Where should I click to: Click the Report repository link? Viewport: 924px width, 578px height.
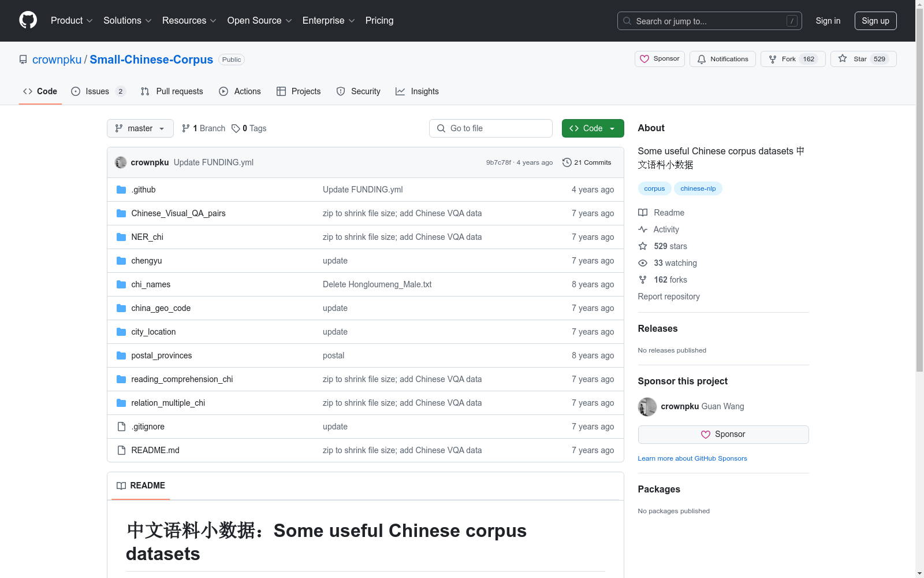pyautogui.click(x=669, y=297)
